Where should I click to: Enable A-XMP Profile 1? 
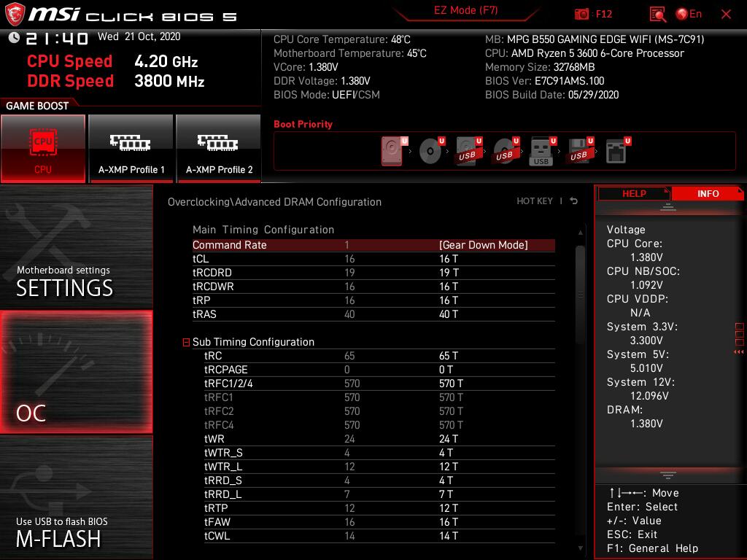[x=131, y=148]
